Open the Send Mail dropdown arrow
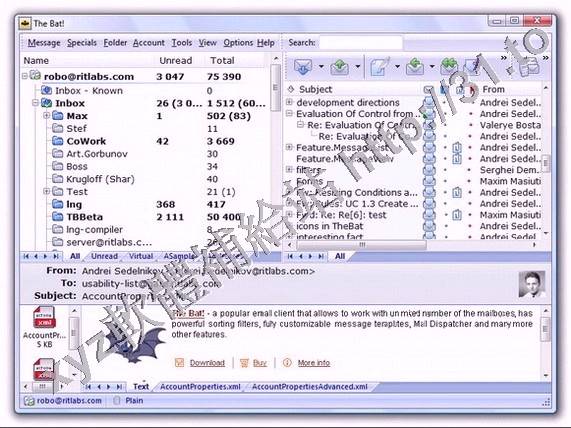The image size is (571, 428). (x=358, y=67)
